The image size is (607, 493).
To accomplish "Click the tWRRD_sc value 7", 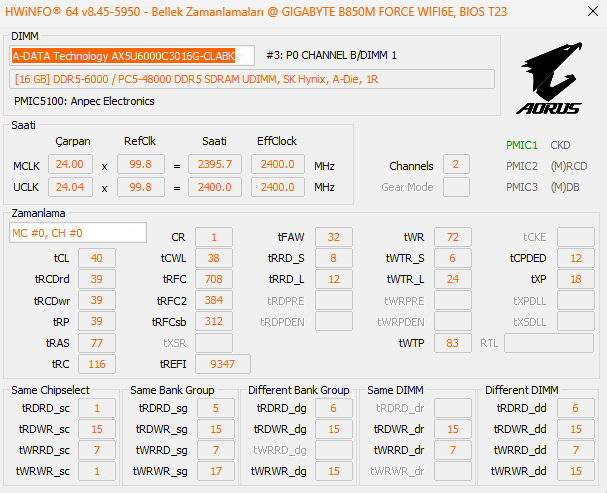I will point(97,450).
